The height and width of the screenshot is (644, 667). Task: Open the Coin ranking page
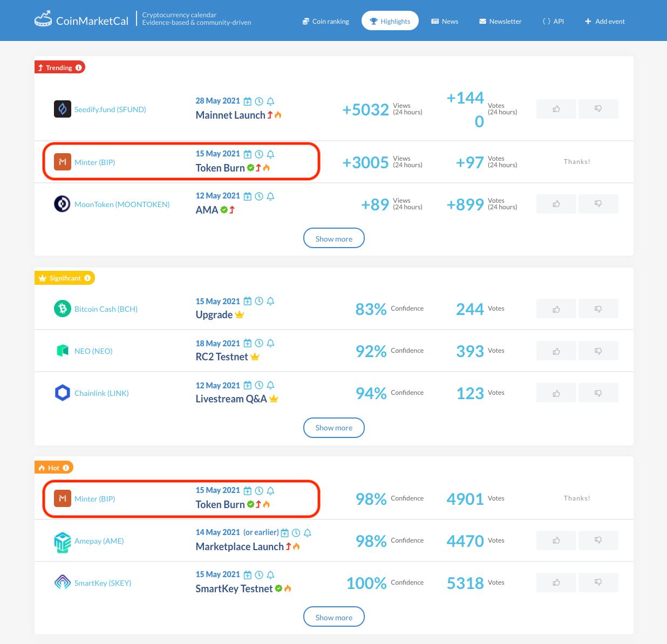click(x=325, y=21)
